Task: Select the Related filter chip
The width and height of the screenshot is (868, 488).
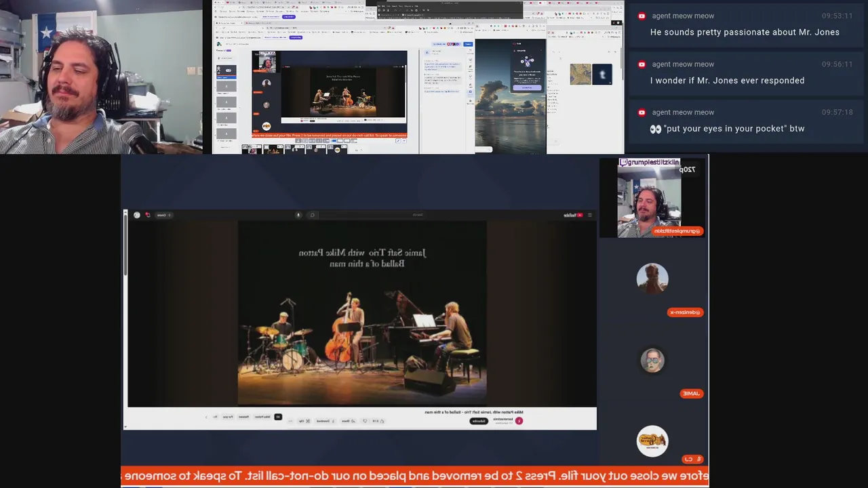Action: pos(243,417)
